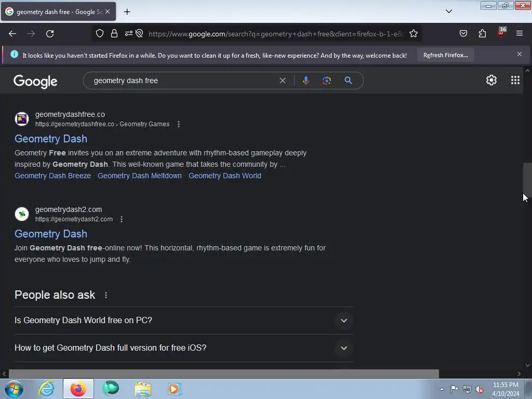Open Windows Start menu
The image size is (532, 399).
coord(14,389)
